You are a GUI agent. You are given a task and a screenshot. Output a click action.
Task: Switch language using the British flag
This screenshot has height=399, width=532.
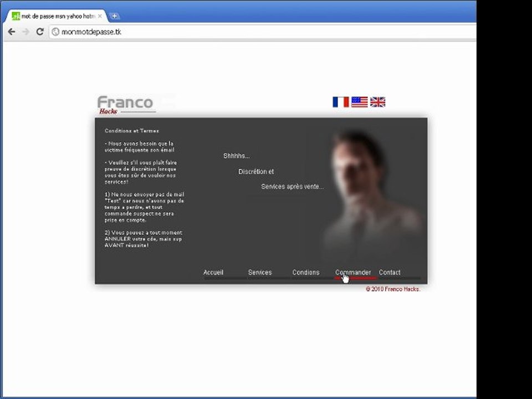pyautogui.click(x=377, y=102)
